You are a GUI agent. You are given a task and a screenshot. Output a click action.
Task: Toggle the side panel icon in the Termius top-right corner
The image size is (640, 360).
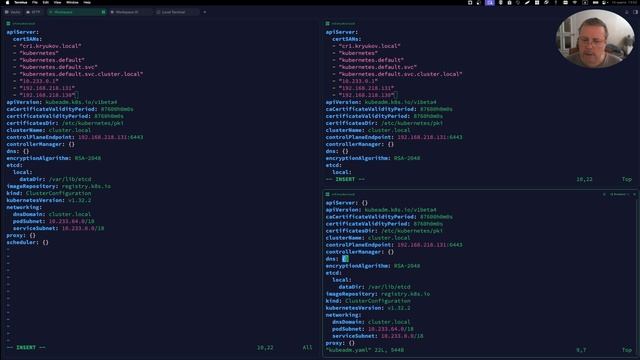(636, 12)
